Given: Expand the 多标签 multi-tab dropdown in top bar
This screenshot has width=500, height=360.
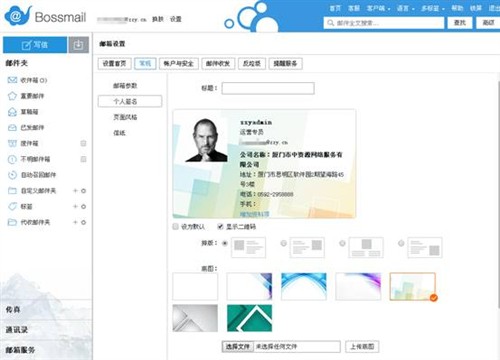Looking at the screenshot, I should (x=432, y=8).
